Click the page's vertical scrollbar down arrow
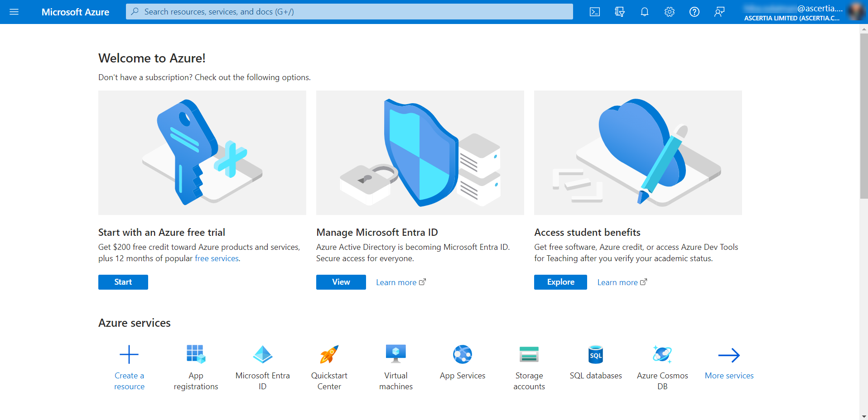 tap(863, 416)
